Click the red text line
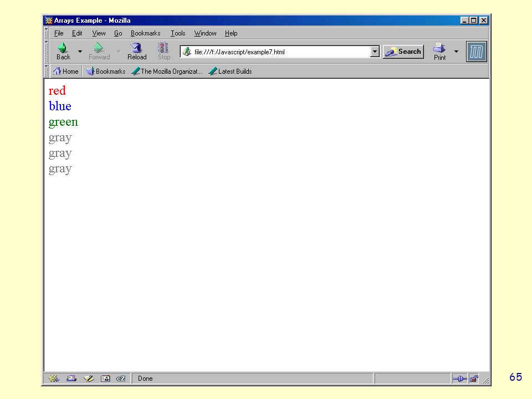Screen dimensions: 532x399 click(57, 90)
